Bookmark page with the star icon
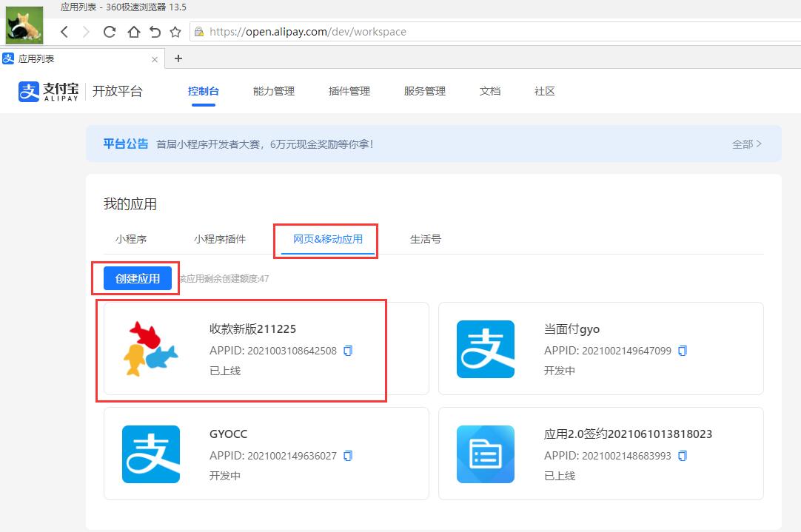The height and width of the screenshot is (532, 801). [x=175, y=32]
